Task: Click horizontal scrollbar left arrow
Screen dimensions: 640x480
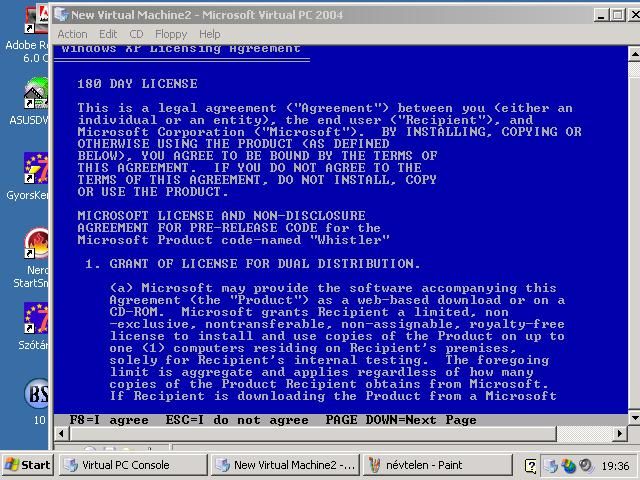Action: coord(64,434)
